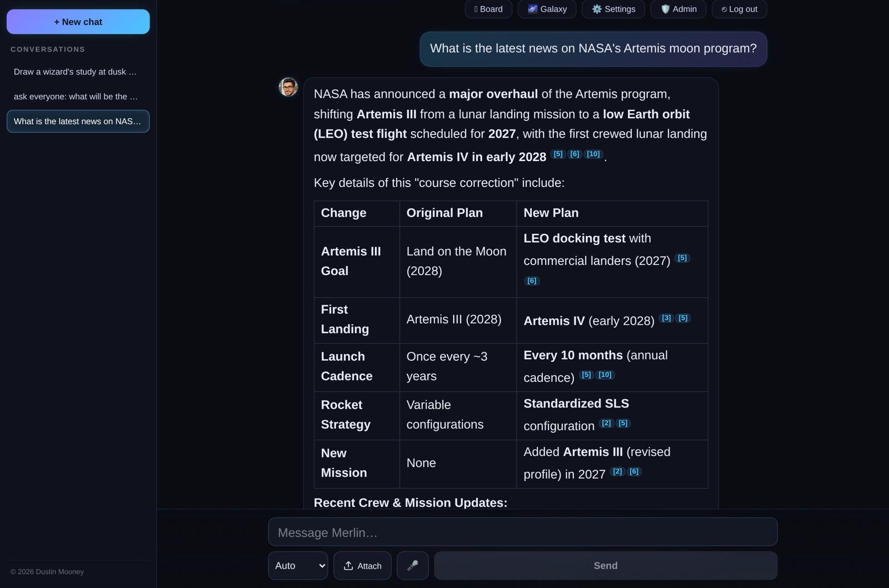Image resolution: width=889 pixels, height=588 pixels.
Task: Click the Attach file button
Action: pyautogui.click(x=362, y=565)
